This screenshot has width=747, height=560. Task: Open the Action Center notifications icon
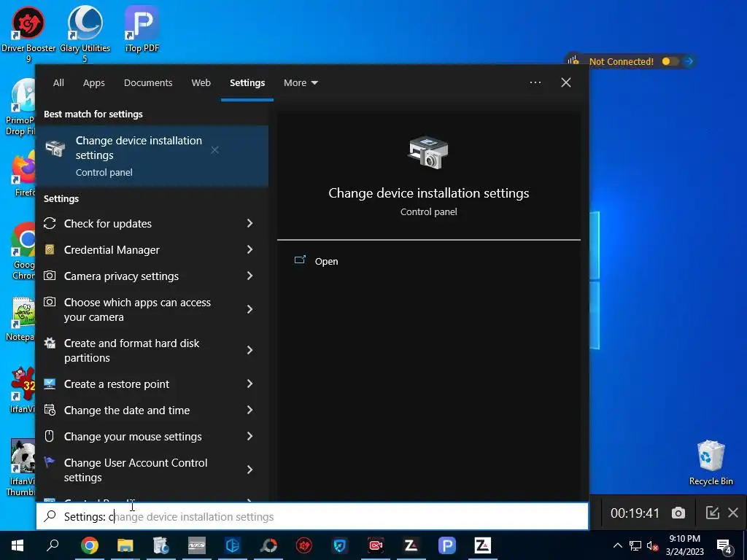[x=724, y=545]
